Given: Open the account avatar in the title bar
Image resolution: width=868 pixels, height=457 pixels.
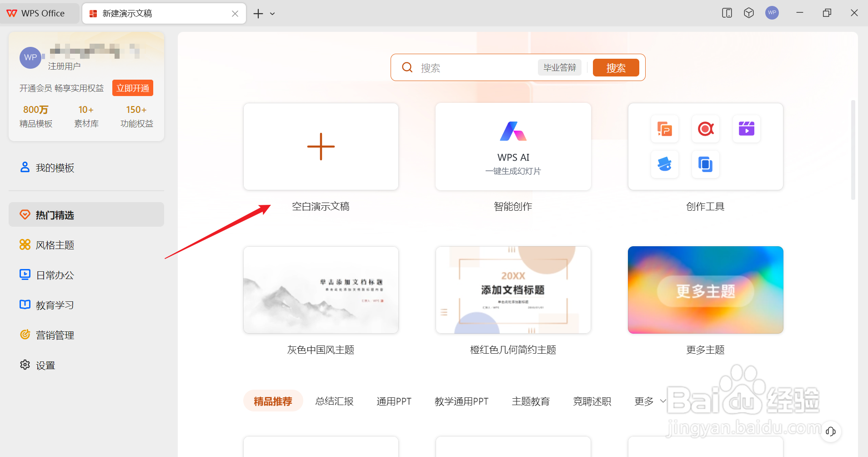Looking at the screenshot, I should (772, 13).
